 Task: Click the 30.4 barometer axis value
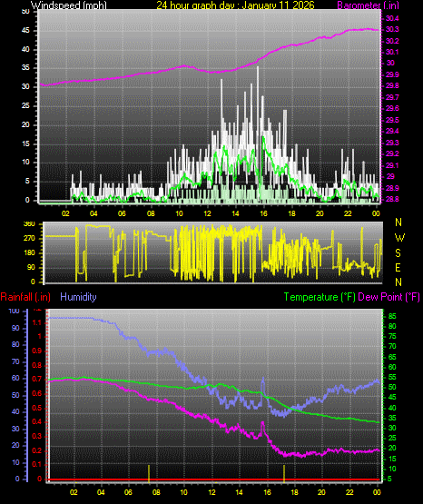pos(392,18)
